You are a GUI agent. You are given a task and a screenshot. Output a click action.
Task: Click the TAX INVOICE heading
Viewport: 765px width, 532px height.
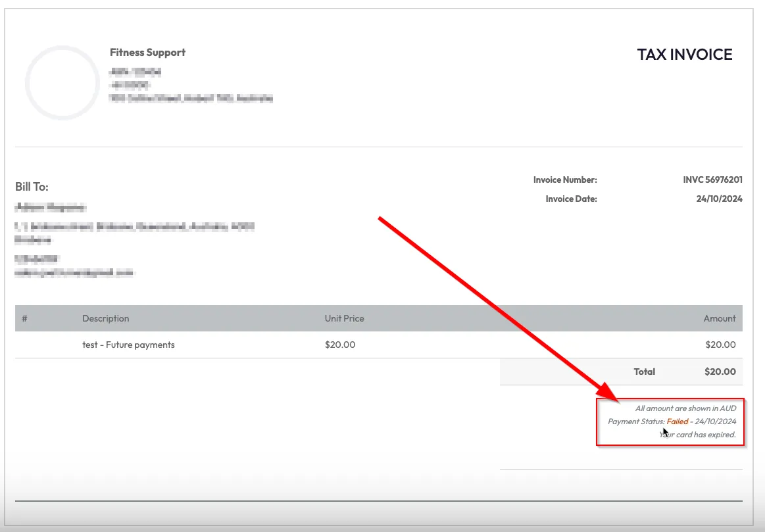pos(684,55)
